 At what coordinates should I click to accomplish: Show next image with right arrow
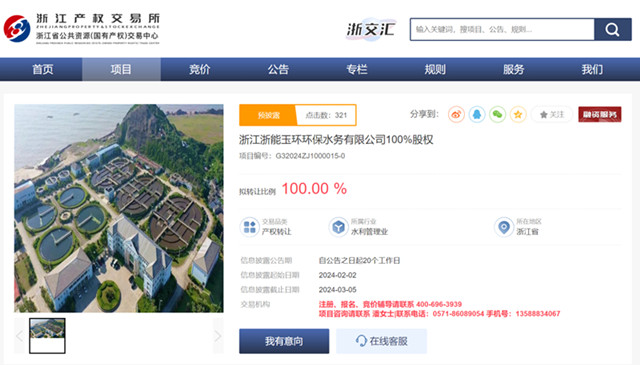coord(218,336)
